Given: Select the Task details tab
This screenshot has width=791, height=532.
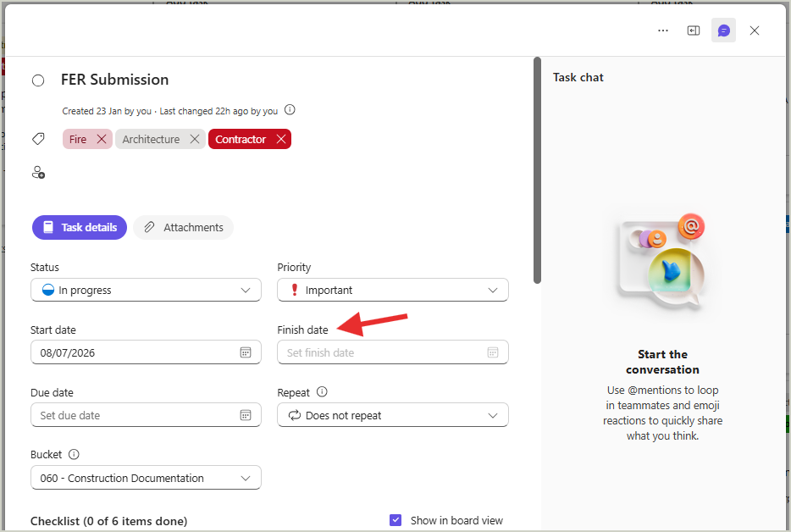Looking at the screenshot, I should click(80, 228).
